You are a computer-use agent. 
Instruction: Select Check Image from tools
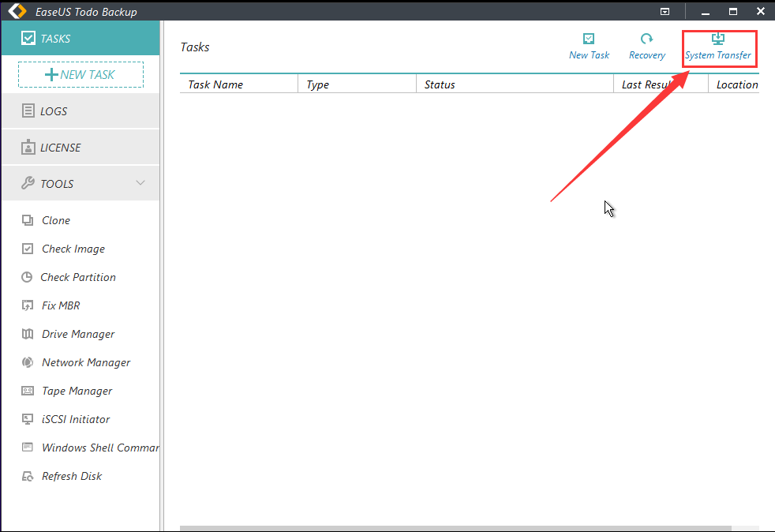pyautogui.click(x=73, y=249)
